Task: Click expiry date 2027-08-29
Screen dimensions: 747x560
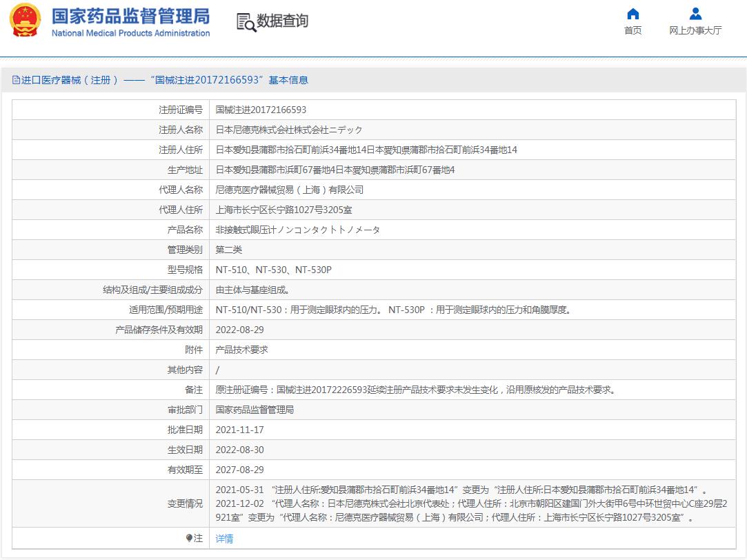Action: (239, 470)
